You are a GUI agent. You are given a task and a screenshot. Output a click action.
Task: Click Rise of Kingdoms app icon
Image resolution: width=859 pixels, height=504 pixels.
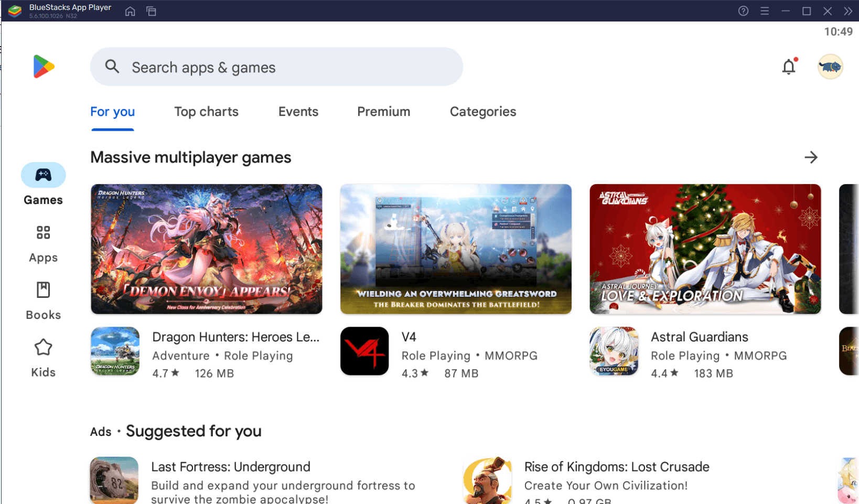coord(487,480)
